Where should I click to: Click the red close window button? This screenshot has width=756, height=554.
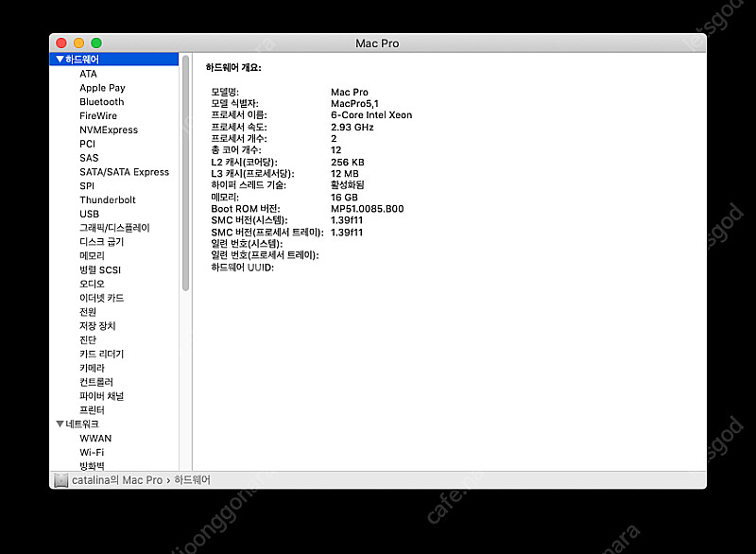click(61, 43)
